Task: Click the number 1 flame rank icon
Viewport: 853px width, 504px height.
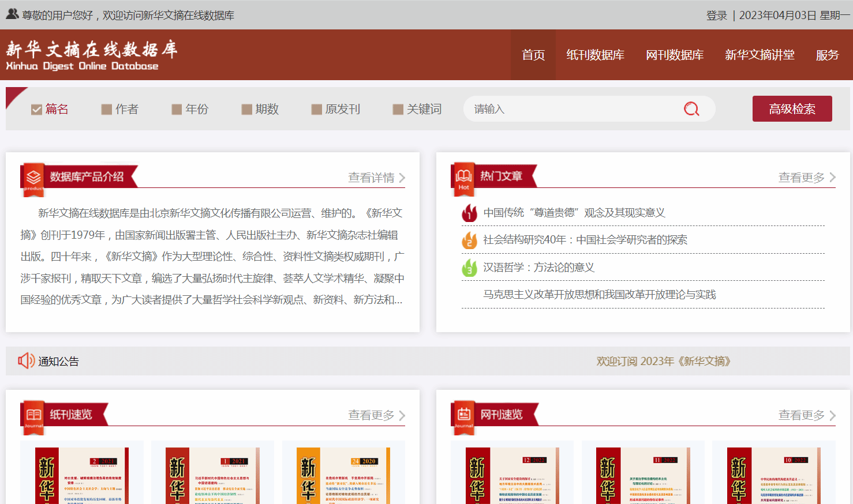Action: 469,213
